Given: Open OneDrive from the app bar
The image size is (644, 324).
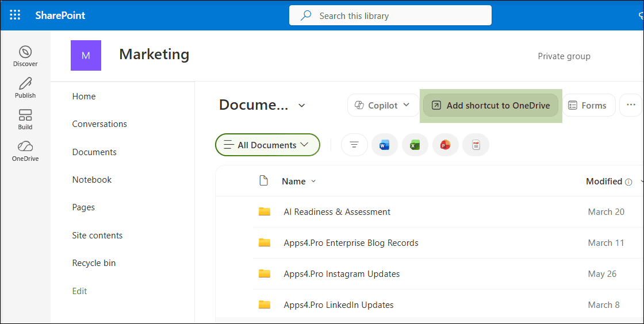Looking at the screenshot, I should coord(25,151).
